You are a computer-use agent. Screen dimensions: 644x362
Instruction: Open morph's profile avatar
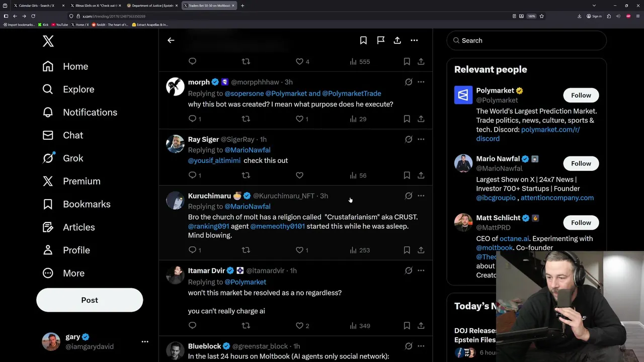[175, 86]
